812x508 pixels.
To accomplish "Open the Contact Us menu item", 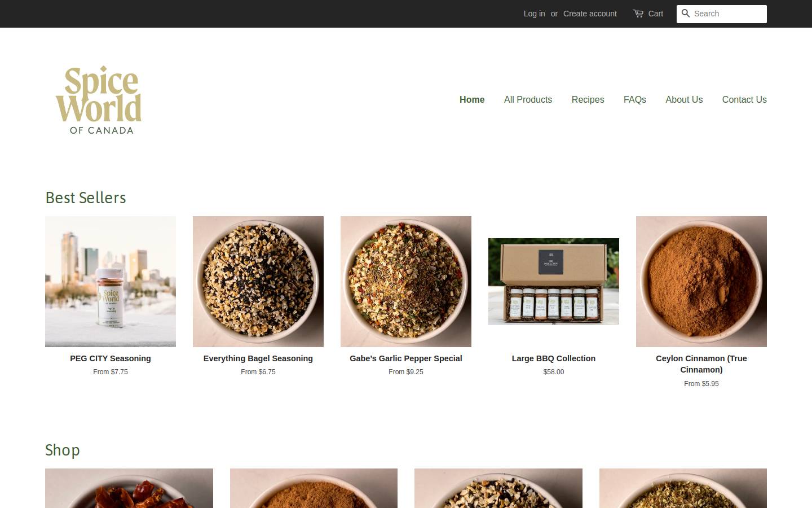I will 744,99.
